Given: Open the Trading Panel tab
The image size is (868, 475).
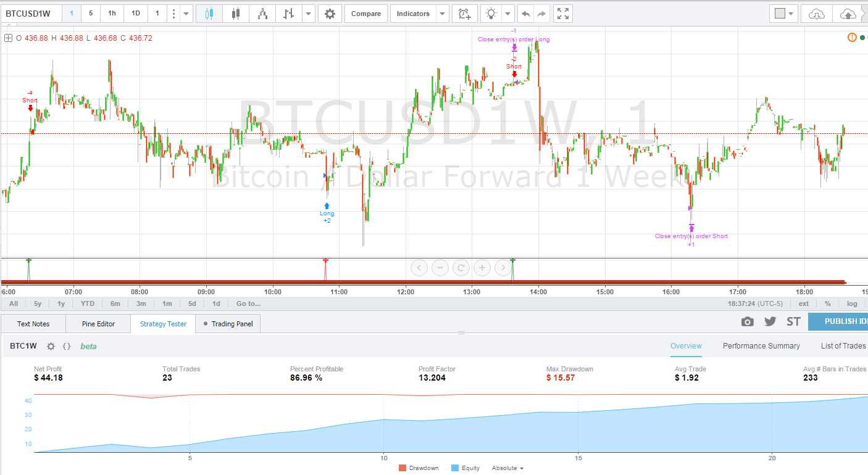Looking at the screenshot, I should click(228, 324).
